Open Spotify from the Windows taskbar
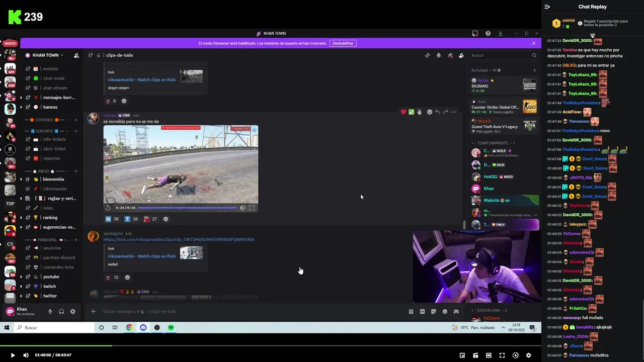Screen dimensions: 644x362 pos(171,328)
